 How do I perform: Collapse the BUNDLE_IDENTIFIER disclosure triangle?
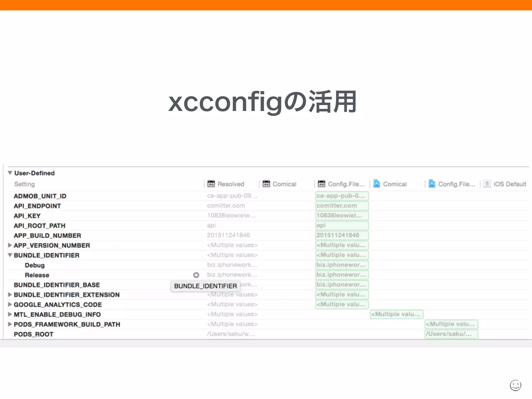(x=10, y=255)
